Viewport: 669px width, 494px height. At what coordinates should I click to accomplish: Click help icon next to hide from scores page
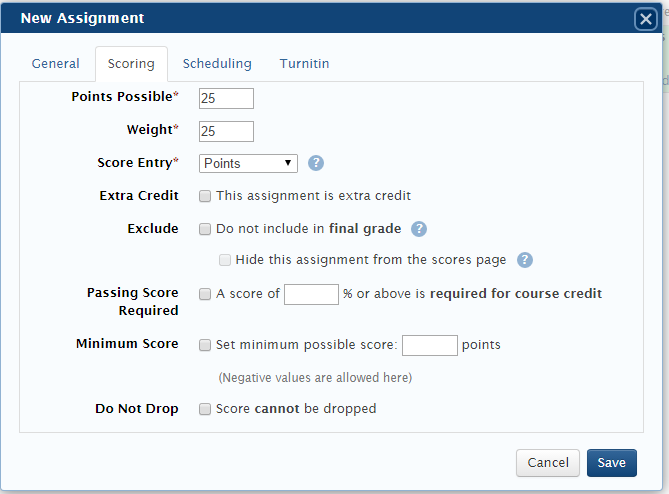point(524,260)
